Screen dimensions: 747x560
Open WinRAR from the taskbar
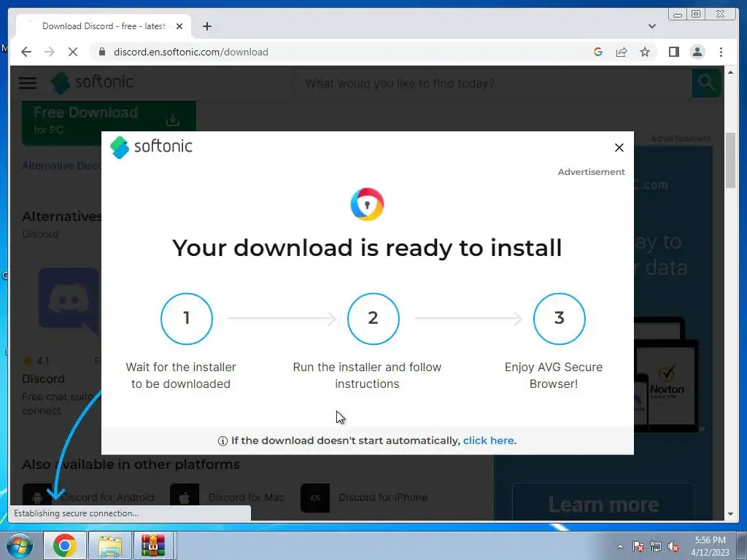pos(153,545)
